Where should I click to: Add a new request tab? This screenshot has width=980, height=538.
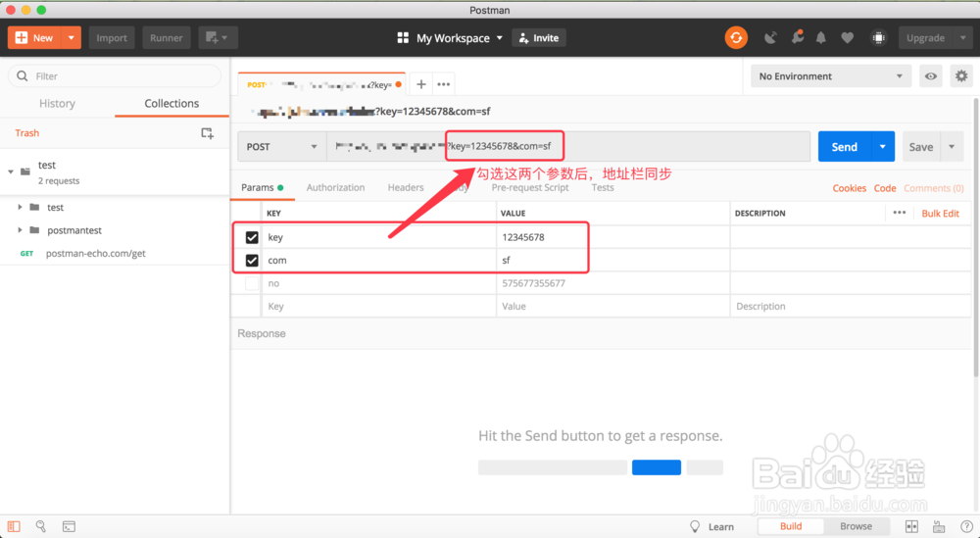click(421, 84)
